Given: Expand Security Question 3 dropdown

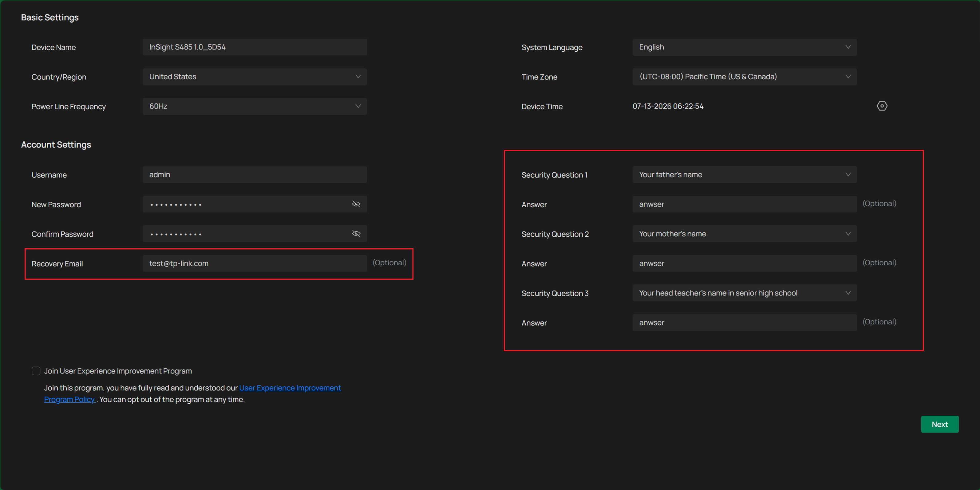Looking at the screenshot, I should point(745,293).
